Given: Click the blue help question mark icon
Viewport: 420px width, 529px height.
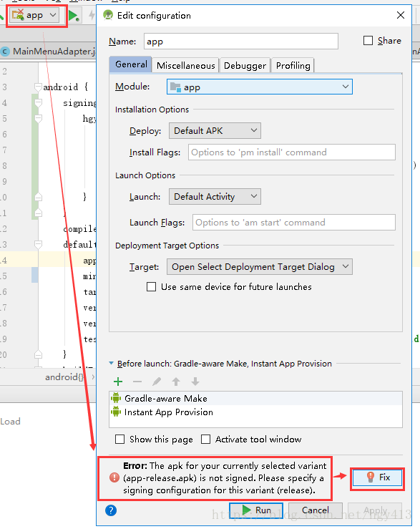Looking at the screenshot, I should (x=111, y=510).
